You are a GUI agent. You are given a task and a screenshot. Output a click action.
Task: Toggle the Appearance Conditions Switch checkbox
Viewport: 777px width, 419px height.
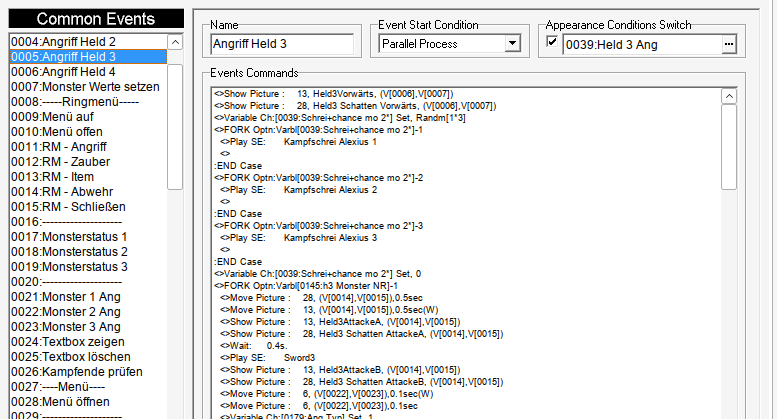coord(553,43)
